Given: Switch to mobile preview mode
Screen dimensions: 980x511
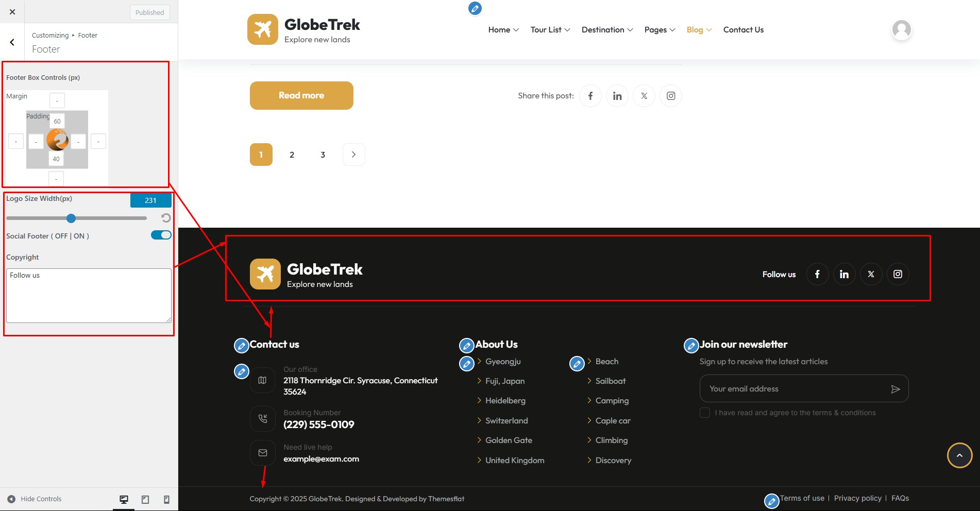Looking at the screenshot, I should click(166, 499).
